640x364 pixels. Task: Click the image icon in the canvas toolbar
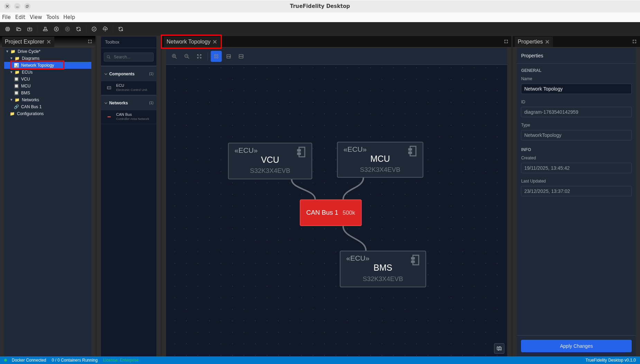(x=229, y=56)
